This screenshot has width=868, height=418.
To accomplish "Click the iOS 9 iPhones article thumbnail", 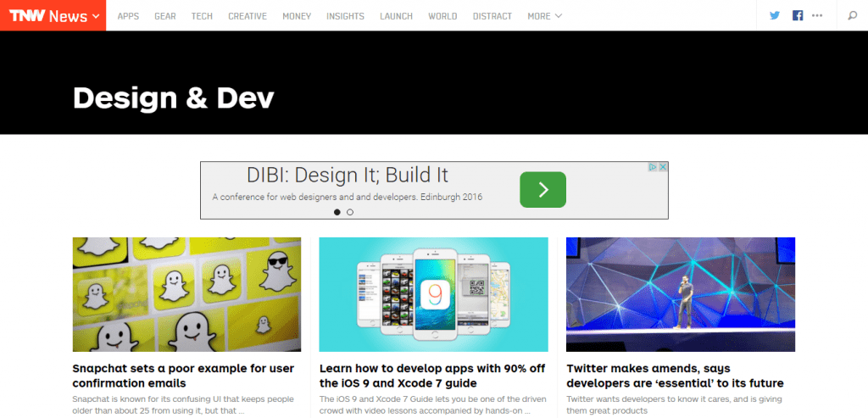I will pos(434,294).
